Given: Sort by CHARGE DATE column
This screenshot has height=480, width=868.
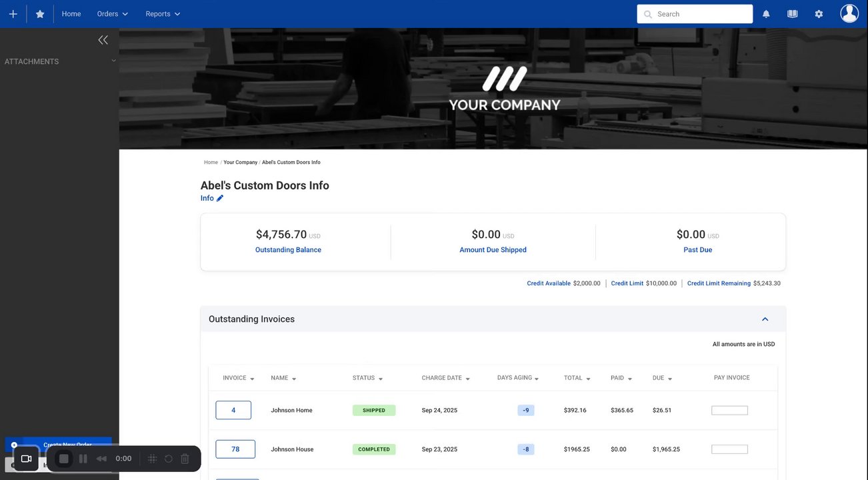Looking at the screenshot, I should coord(446,378).
